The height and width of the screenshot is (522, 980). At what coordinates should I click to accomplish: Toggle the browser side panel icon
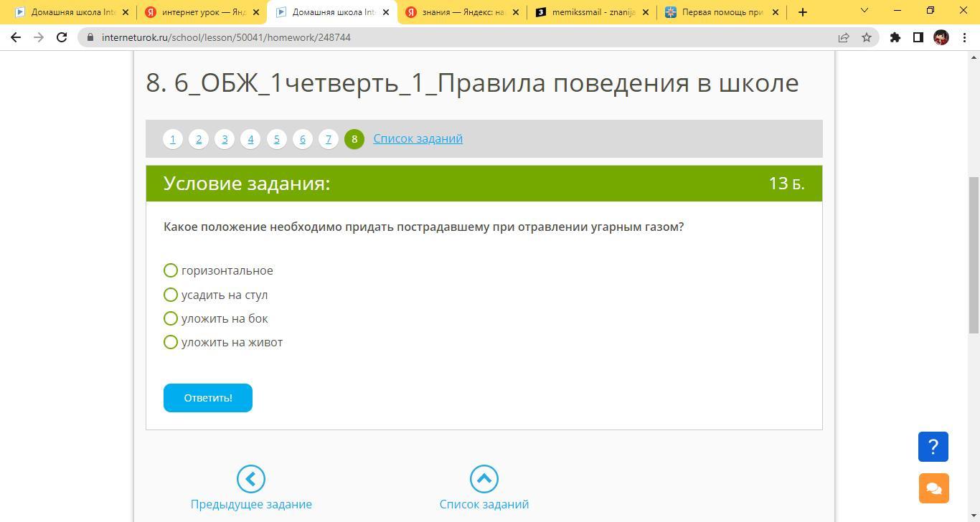tap(918, 37)
